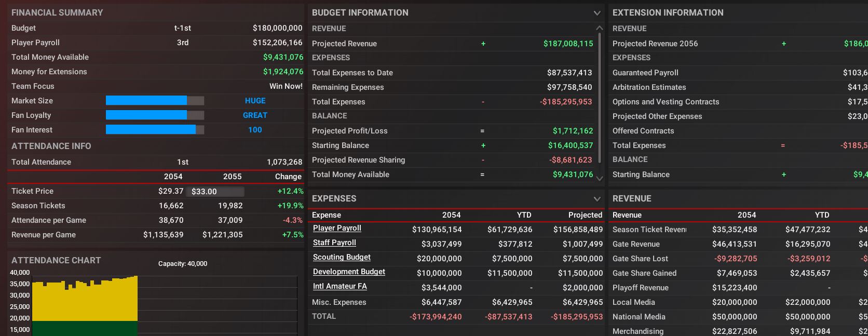Screen dimensions: 868x336
Task: Click the $33.00 ticket price field
Action: point(215,192)
